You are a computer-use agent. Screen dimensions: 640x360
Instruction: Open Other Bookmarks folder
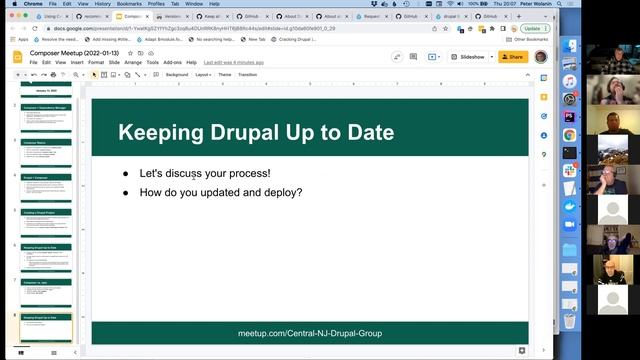pyautogui.click(x=527, y=40)
